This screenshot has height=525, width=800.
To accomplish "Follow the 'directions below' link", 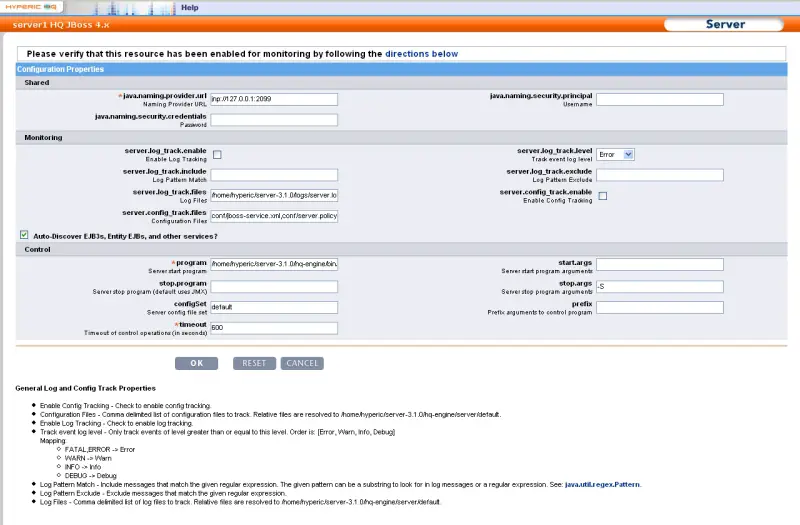I will coord(421,54).
